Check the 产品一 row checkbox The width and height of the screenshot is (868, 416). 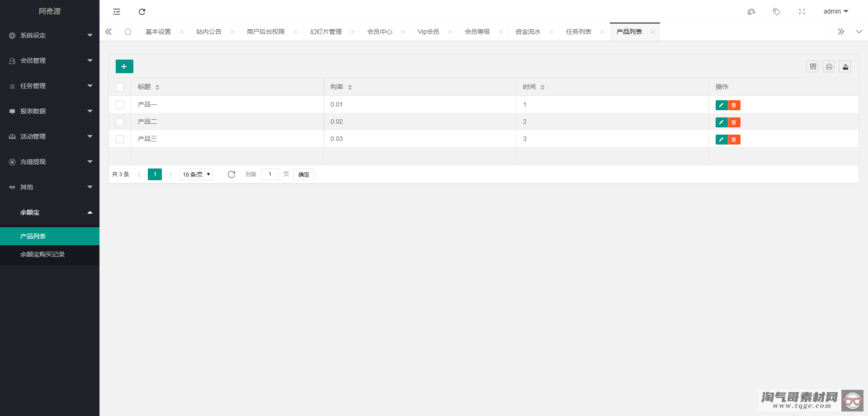click(x=120, y=105)
